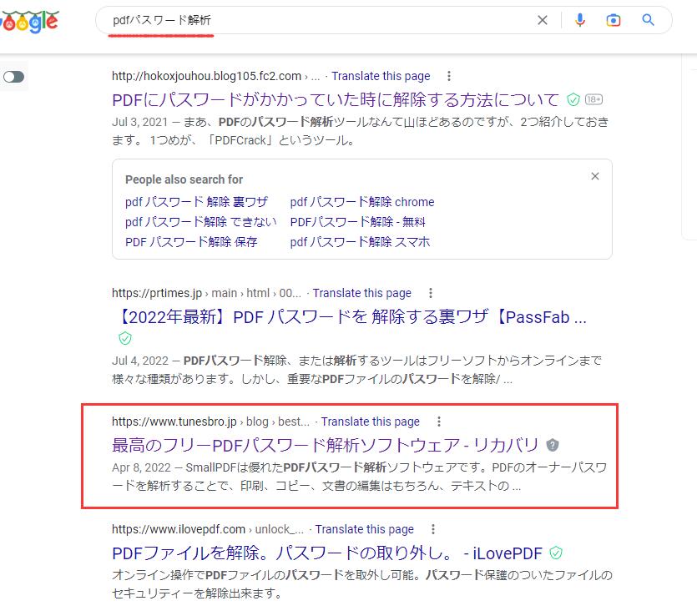
Task: Toggle the switch on the left edge
Action: (x=14, y=77)
